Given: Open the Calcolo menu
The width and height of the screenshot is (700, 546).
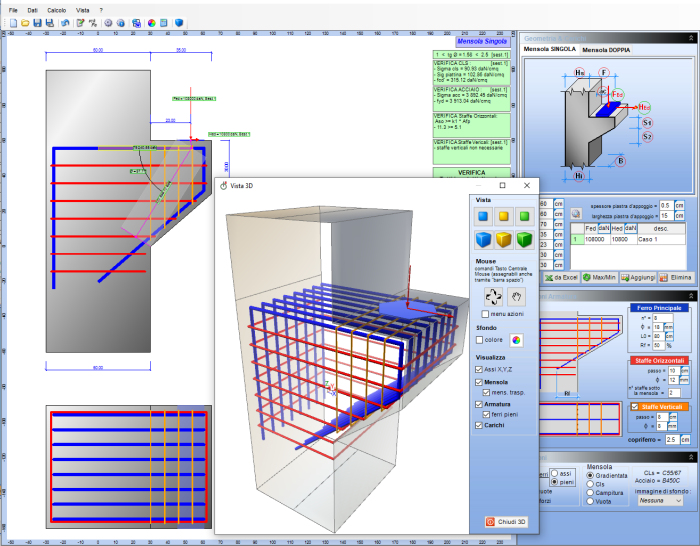Looking at the screenshot, I should [x=57, y=10].
